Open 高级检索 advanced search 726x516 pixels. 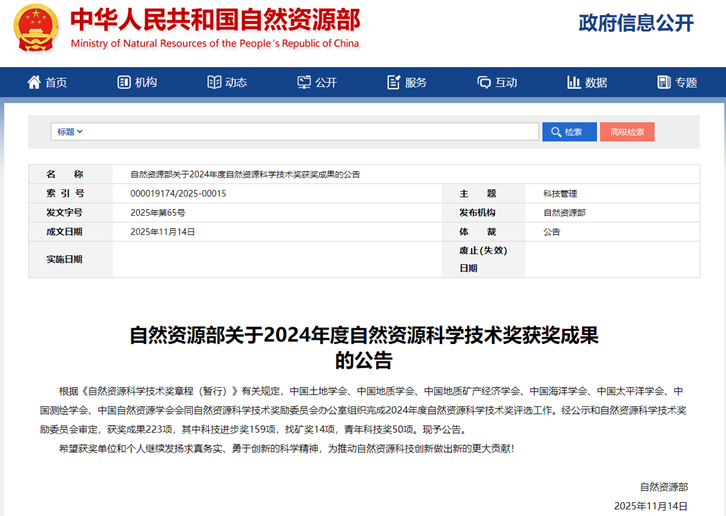pos(627,131)
